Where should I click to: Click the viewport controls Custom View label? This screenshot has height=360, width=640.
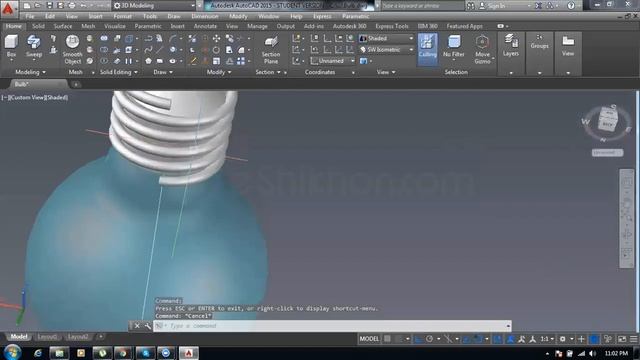coord(27,98)
